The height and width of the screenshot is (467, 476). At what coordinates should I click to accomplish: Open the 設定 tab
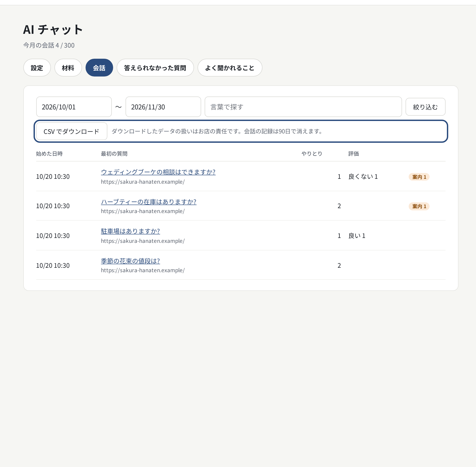point(37,68)
